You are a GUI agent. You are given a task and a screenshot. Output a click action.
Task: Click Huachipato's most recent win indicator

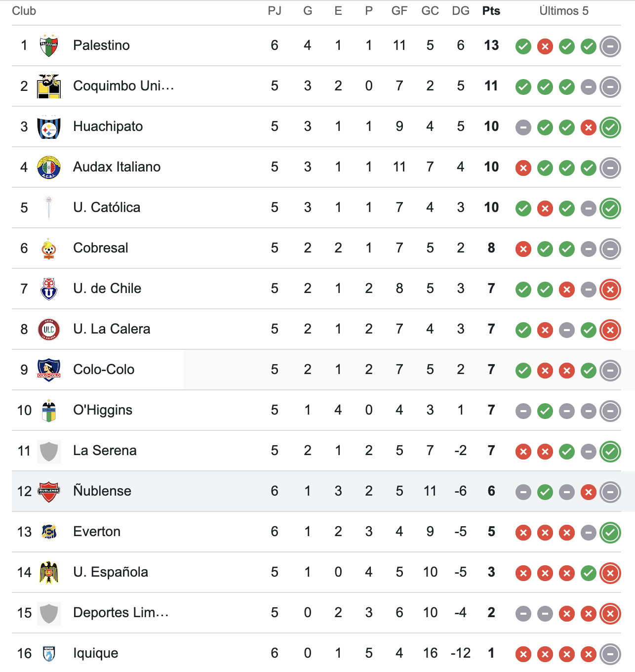[610, 127]
